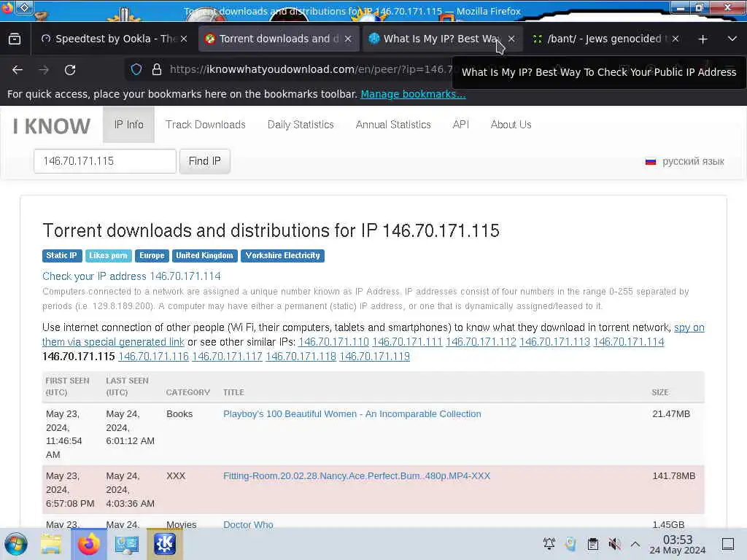Screen dimensions: 747x560
Task: Click the Static IP tag
Action: click(62, 256)
